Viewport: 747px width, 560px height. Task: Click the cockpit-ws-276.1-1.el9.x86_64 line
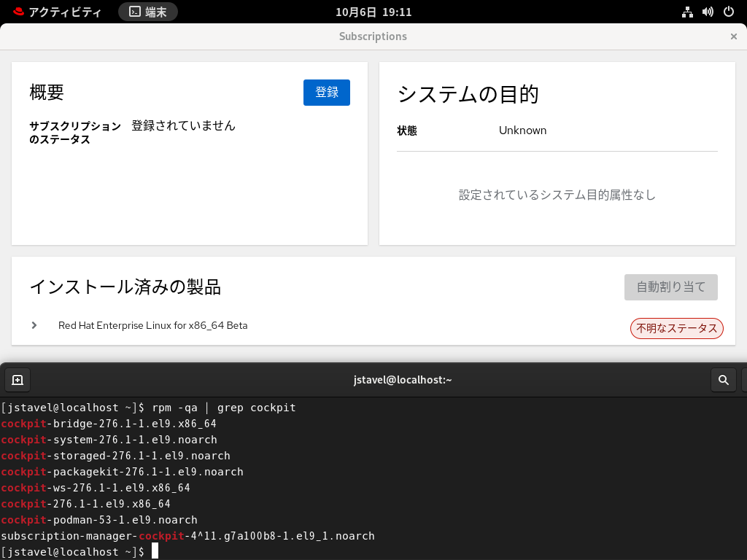click(96, 488)
